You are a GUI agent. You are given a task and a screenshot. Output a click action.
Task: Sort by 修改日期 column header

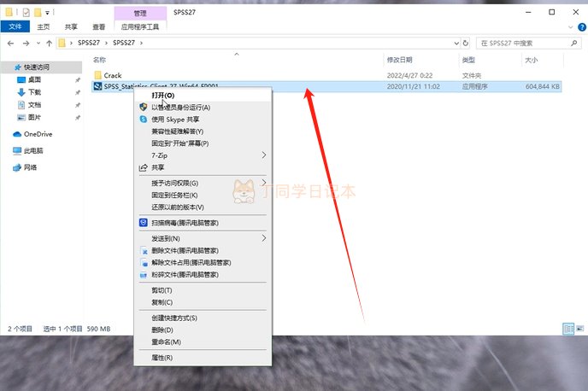[399, 60]
